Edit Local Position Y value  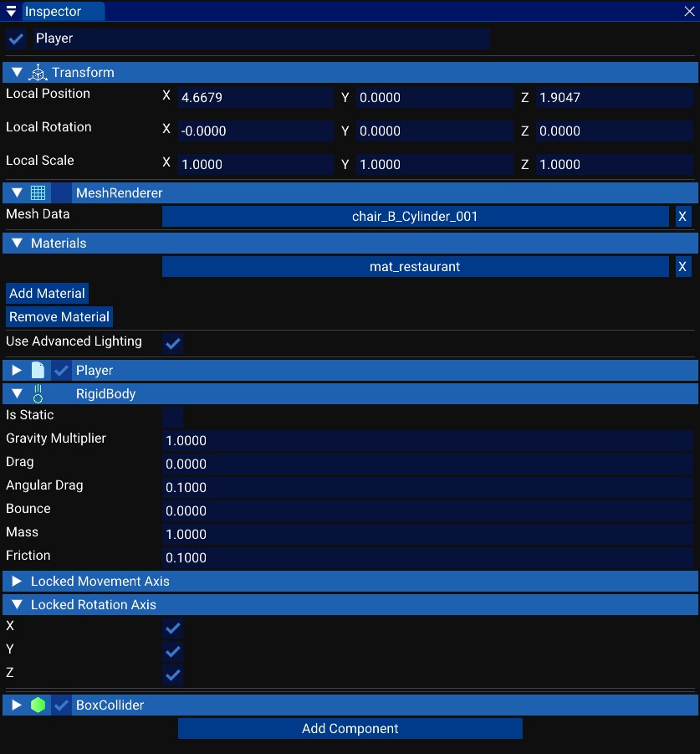point(434,98)
